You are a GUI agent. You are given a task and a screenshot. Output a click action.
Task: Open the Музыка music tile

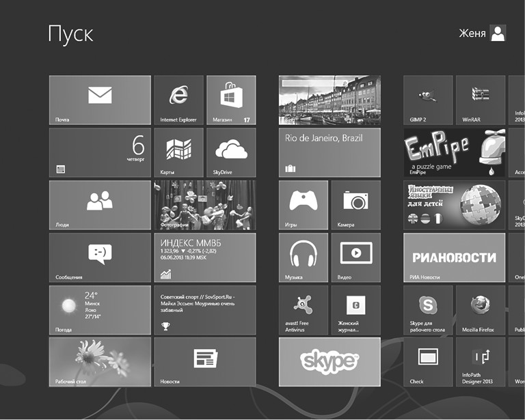(304, 257)
